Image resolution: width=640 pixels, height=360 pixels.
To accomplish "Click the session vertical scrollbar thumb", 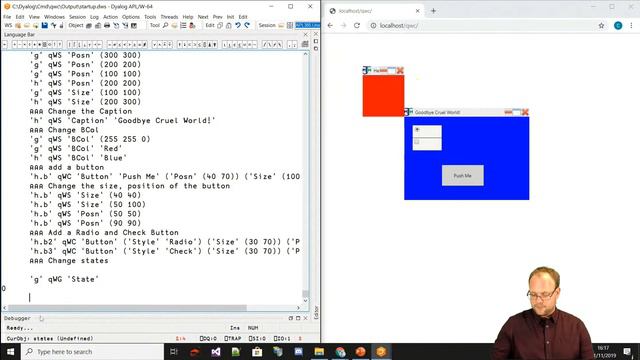I will [305, 293].
